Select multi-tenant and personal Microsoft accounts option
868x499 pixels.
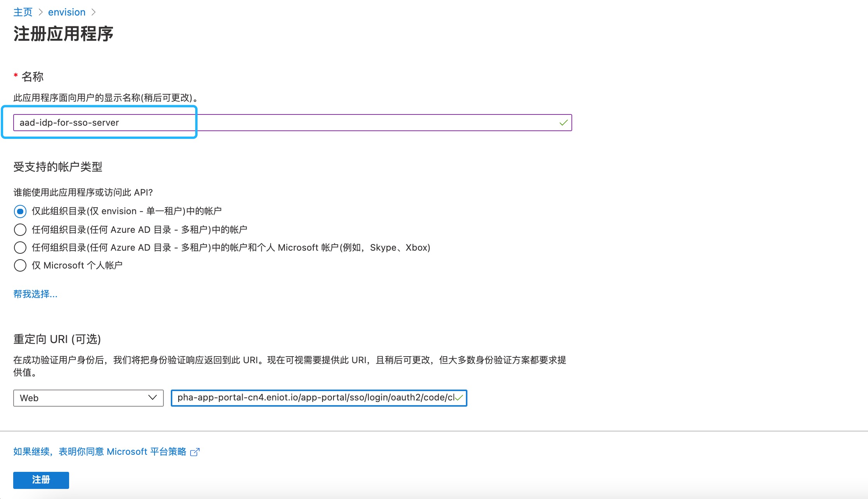[20, 248]
